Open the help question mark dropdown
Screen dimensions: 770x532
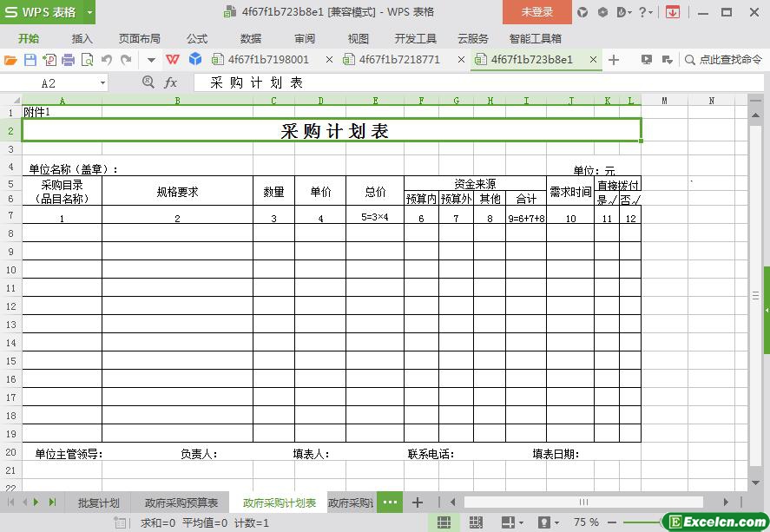(x=646, y=12)
